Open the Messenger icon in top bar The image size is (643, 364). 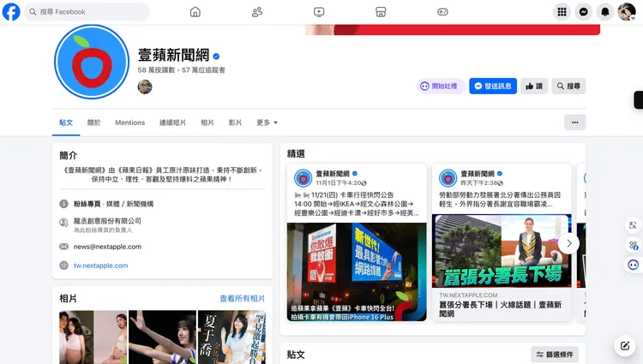click(584, 12)
